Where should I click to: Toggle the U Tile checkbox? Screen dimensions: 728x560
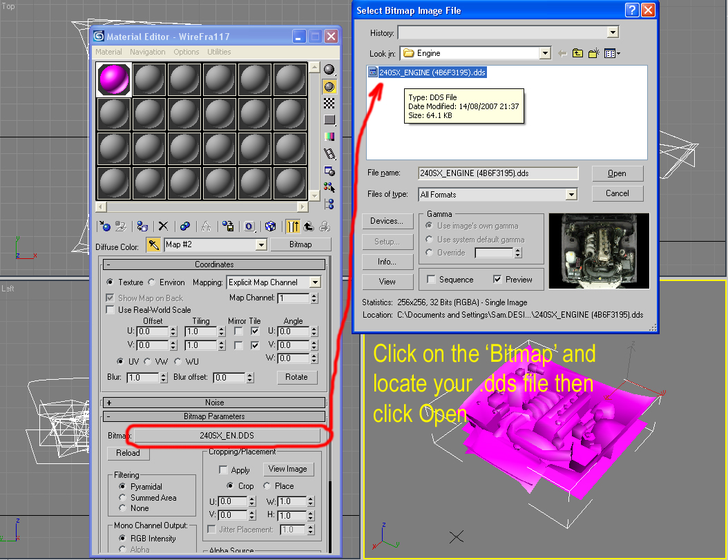[254, 331]
